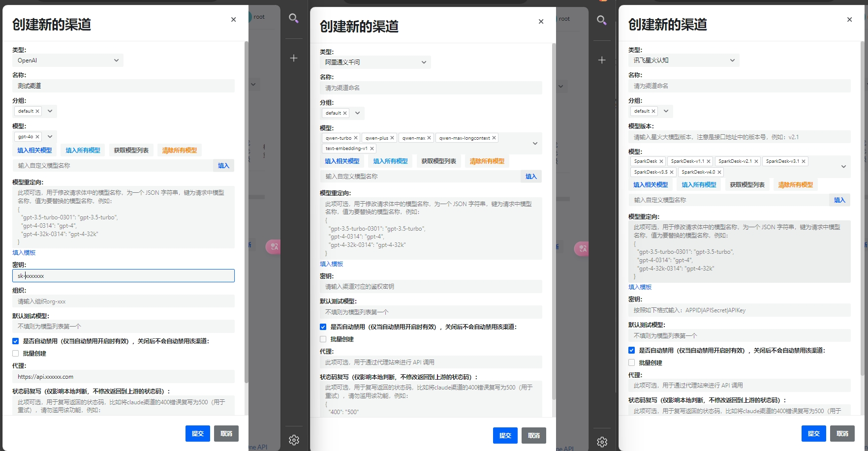868x451 pixels.
Task: Remove the qwen-turbo model tag
Action: pos(356,138)
